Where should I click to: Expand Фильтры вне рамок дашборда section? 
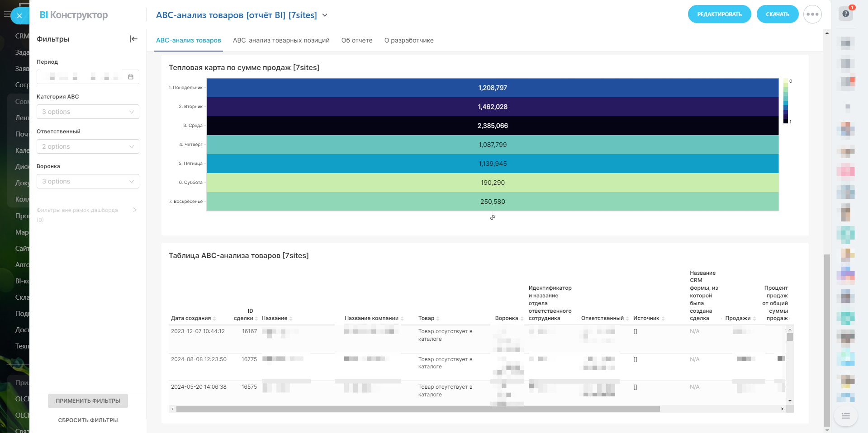click(x=134, y=210)
